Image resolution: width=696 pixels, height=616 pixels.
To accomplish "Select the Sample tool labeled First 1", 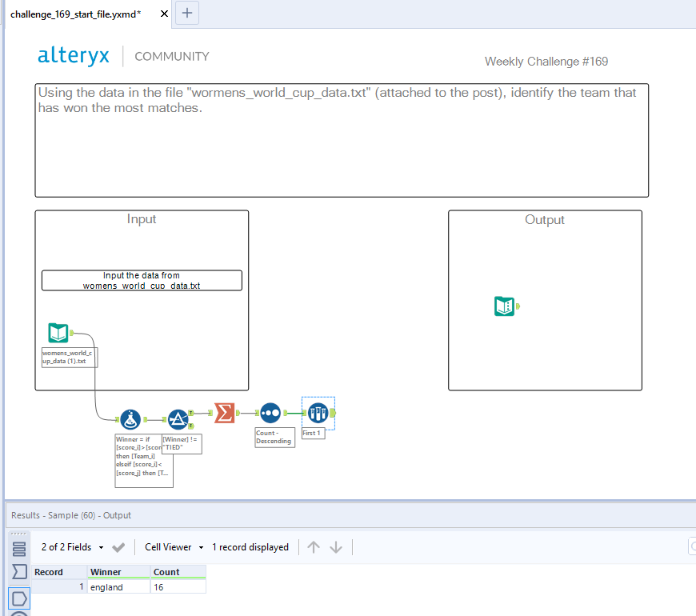I will pos(318,413).
